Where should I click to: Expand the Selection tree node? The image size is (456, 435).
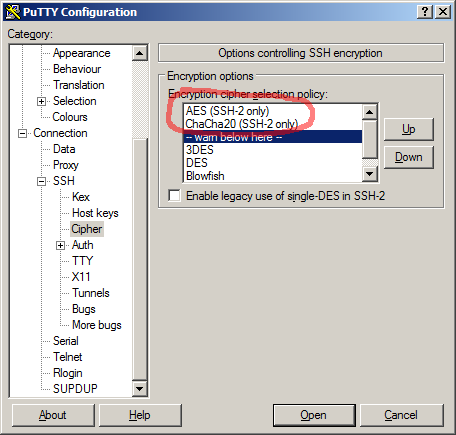(x=41, y=101)
